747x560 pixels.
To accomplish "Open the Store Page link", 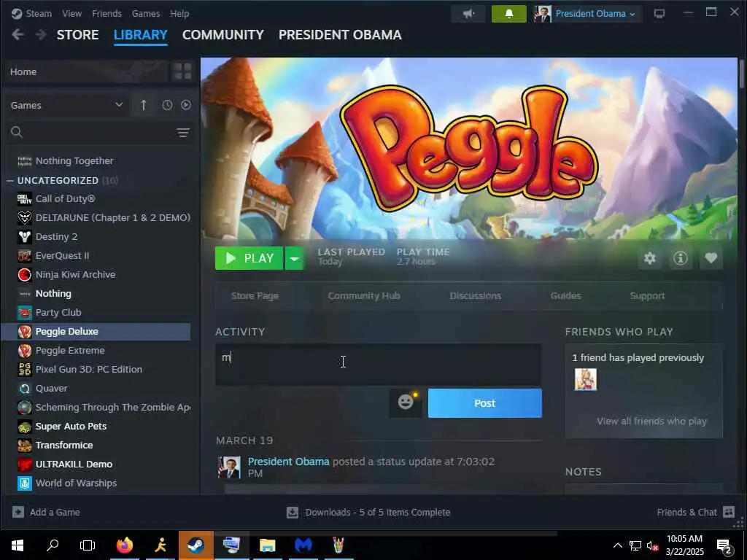I will 255,296.
